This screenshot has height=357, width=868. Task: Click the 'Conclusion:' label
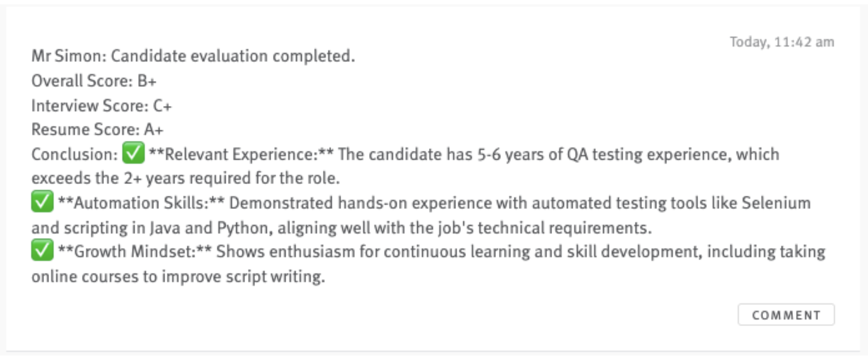[x=75, y=154]
